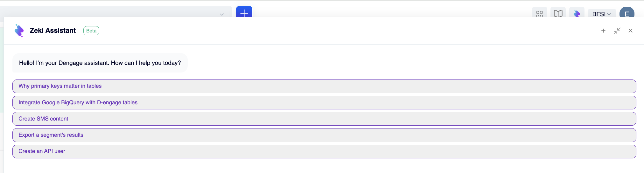This screenshot has height=173, width=644.
Task: Start a new chat with plus icon
Action: [x=603, y=31]
